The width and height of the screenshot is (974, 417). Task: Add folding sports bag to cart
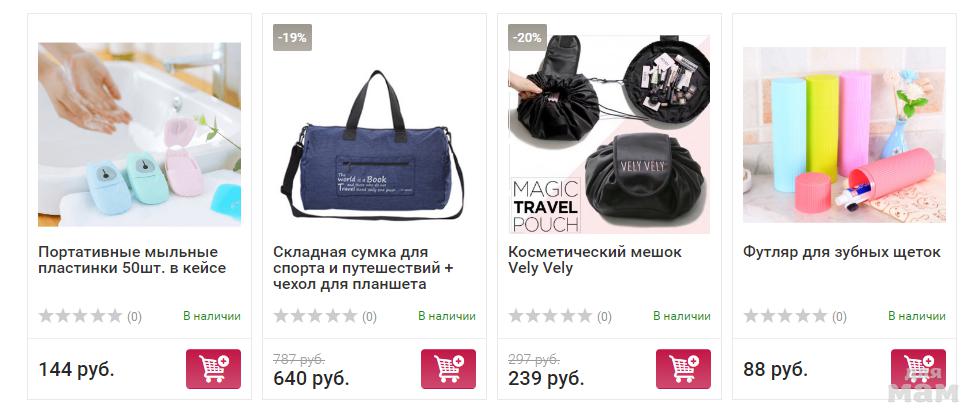point(448,369)
